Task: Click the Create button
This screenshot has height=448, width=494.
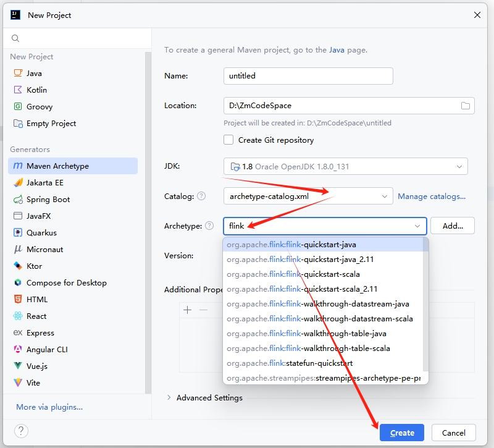Action: pyautogui.click(x=402, y=433)
